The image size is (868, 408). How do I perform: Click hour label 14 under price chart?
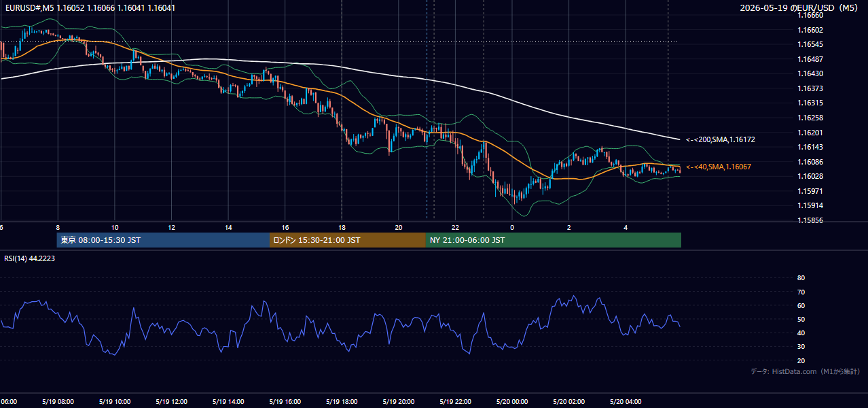click(228, 227)
